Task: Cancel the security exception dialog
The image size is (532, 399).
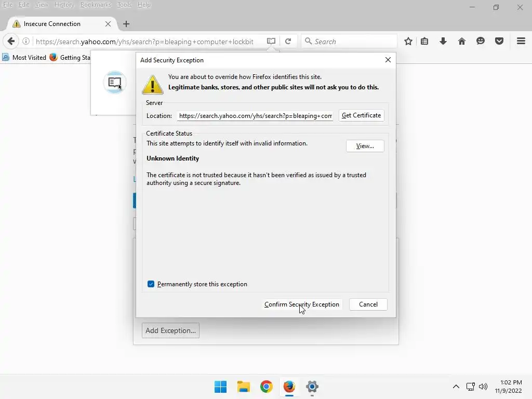Action: coord(368,304)
